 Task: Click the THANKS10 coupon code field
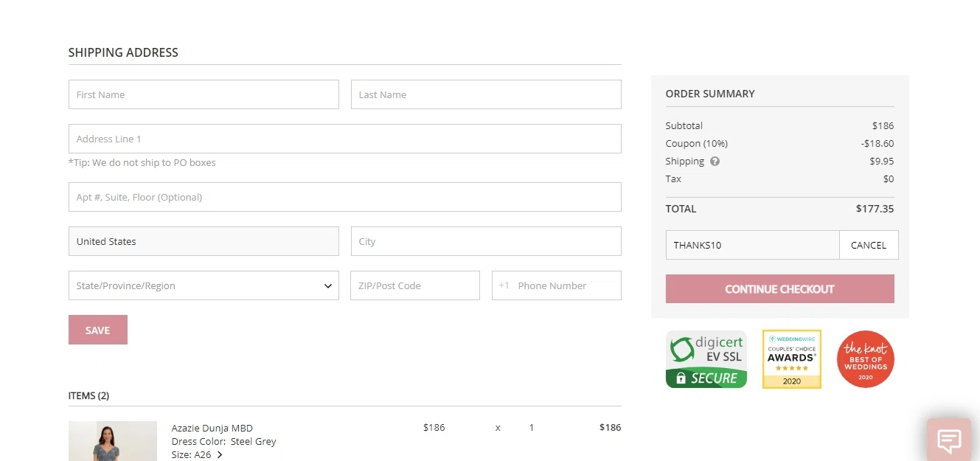(752, 245)
